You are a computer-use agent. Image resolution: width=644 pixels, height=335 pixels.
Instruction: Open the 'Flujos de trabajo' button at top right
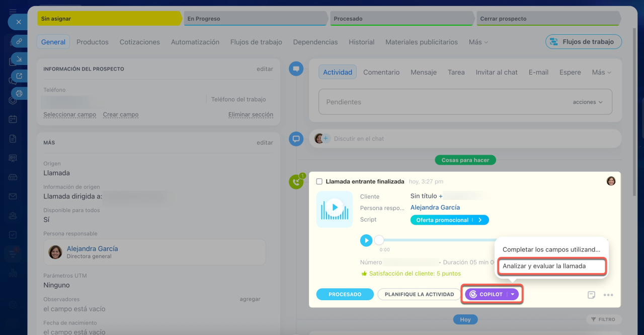pyautogui.click(x=583, y=42)
